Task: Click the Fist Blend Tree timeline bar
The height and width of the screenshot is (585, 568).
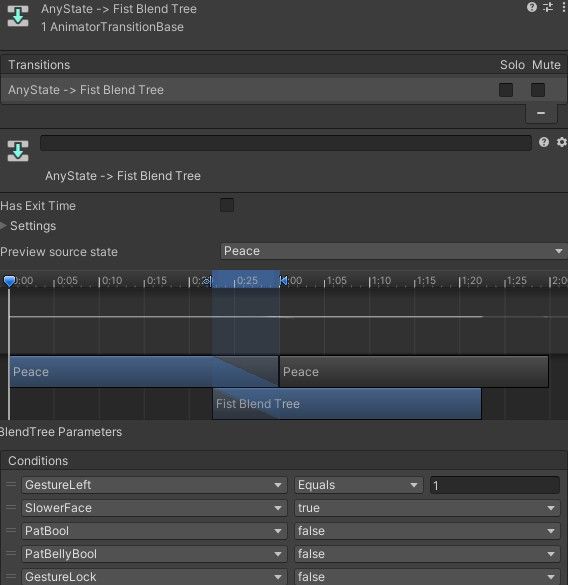Action: (347, 404)
